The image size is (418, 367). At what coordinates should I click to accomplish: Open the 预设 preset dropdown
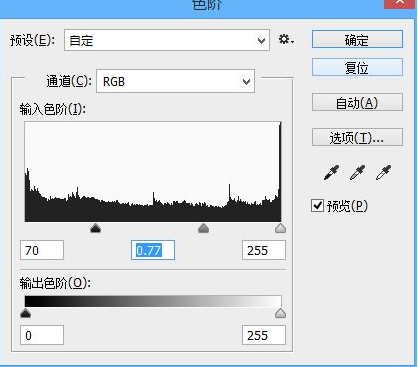click(167, 40)
